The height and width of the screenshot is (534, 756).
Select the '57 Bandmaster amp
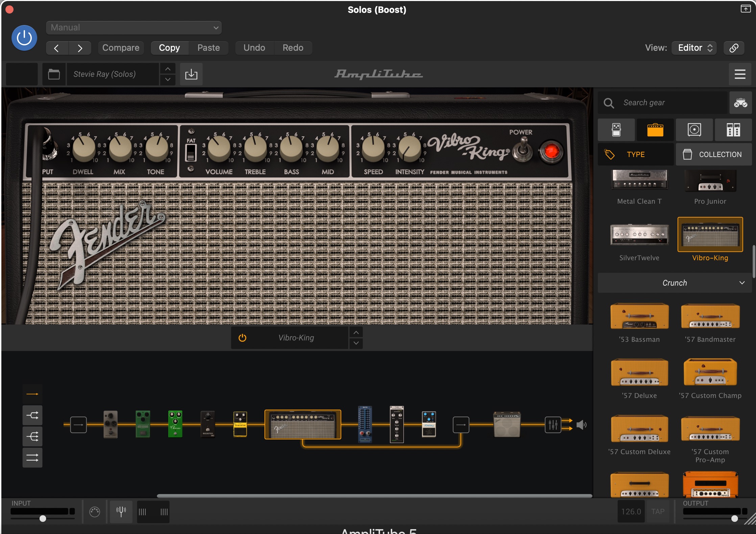[x=710, y=323]
